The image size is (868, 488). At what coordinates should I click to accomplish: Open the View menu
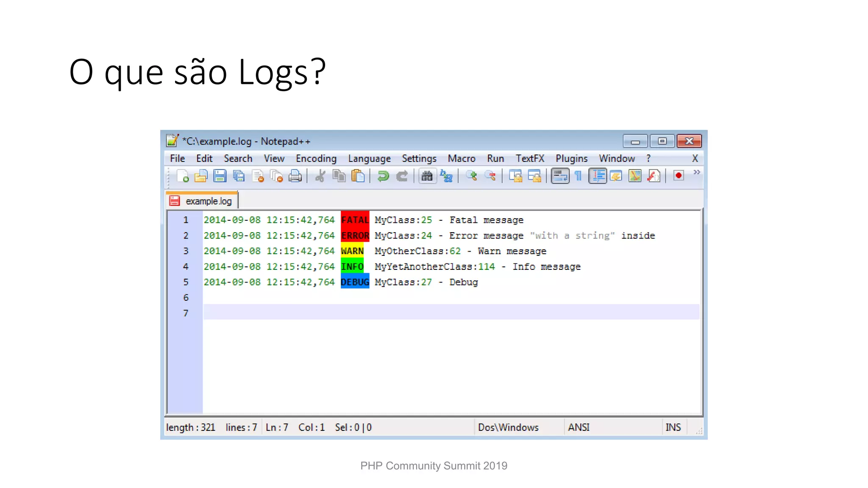274,158
